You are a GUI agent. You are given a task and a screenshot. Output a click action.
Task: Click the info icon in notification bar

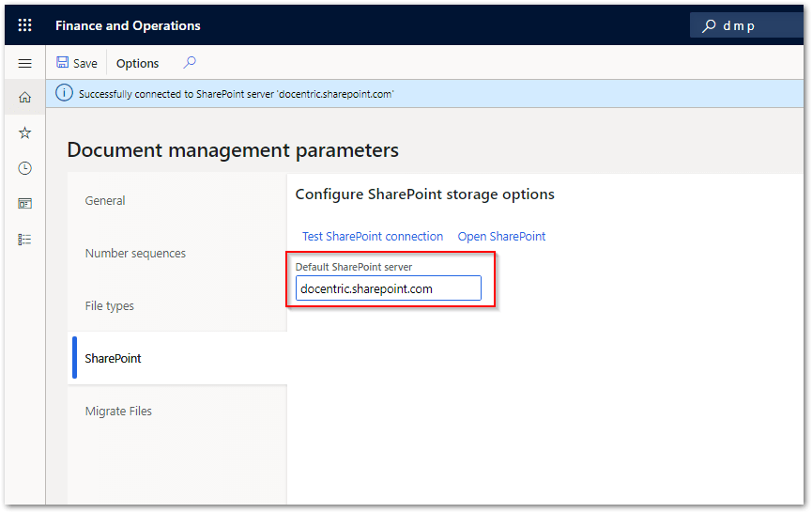click(64, 93)
